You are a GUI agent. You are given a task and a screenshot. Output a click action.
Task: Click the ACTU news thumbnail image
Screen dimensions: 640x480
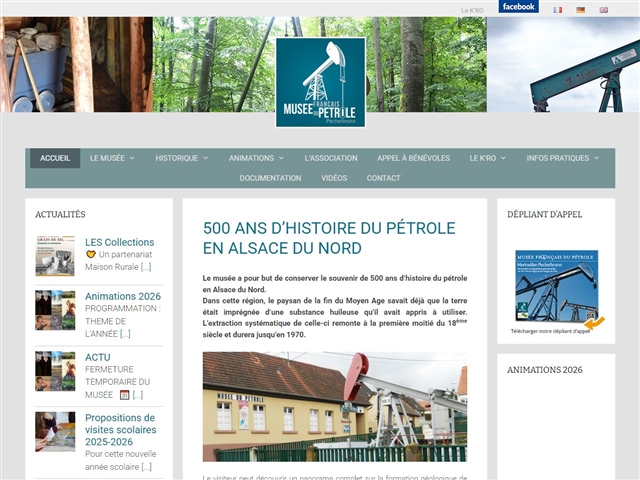click(55, 371)
